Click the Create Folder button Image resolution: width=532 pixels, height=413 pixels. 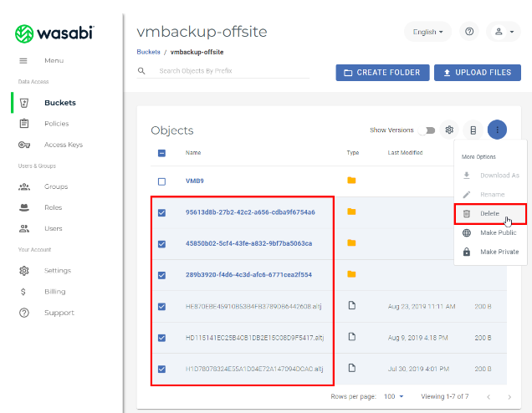(381, 73)
